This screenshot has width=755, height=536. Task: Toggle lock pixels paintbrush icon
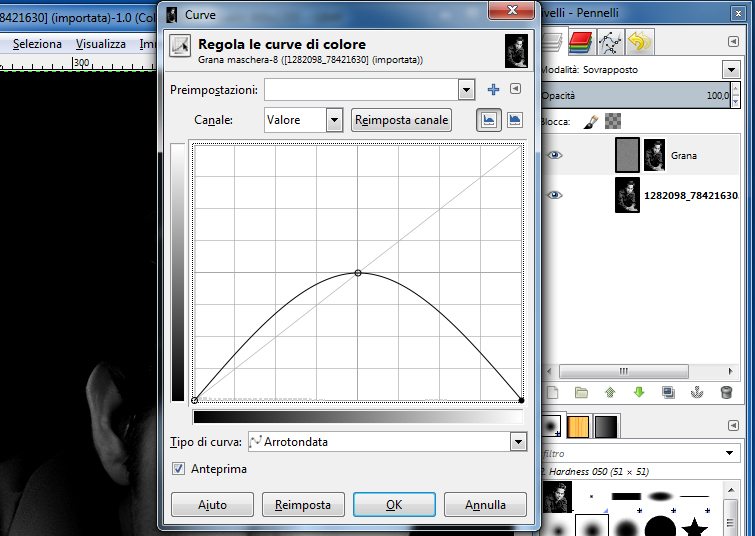(590, 121)
